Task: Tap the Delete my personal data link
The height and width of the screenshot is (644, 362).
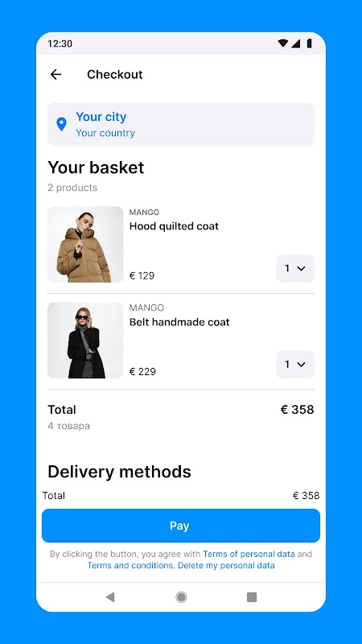Action: (x=226, y=566)
